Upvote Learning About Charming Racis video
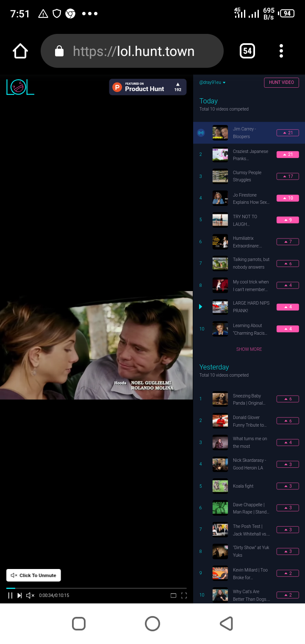 coord(288,329)
